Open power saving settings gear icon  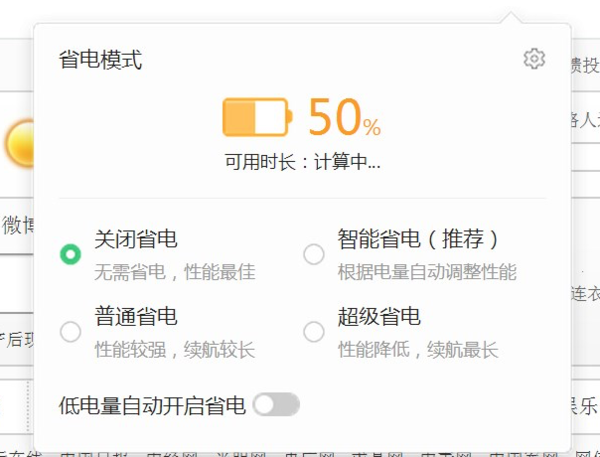534,59
